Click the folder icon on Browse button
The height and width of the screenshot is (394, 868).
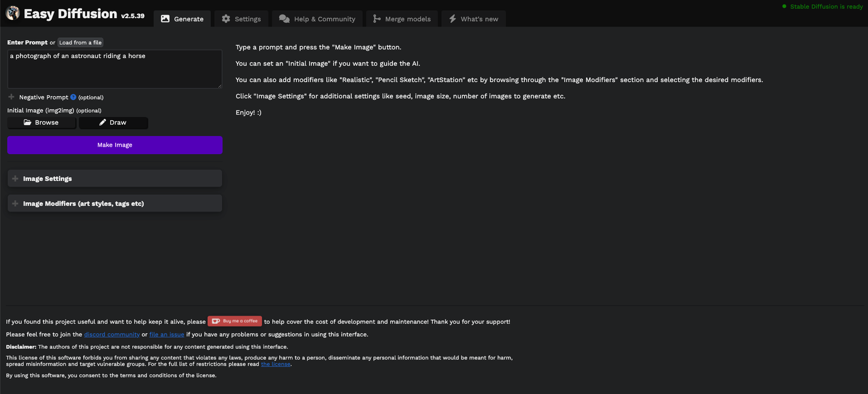(x=27, y=122)
